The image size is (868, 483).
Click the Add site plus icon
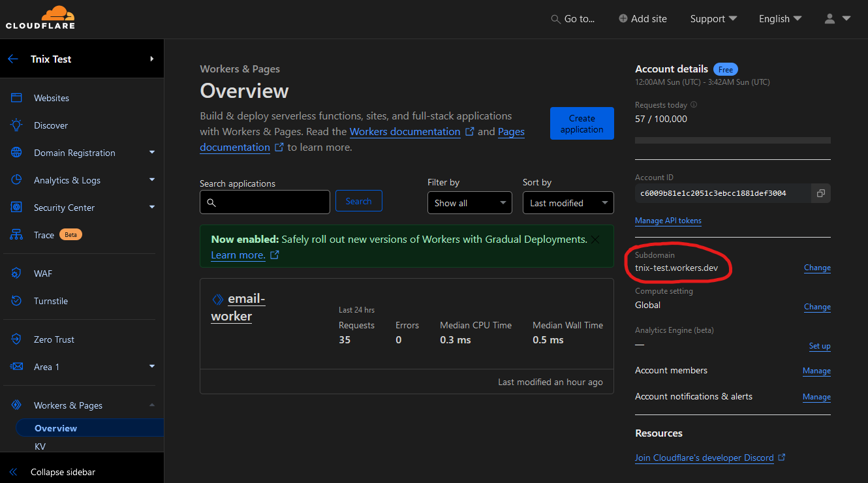click(623, 19)
